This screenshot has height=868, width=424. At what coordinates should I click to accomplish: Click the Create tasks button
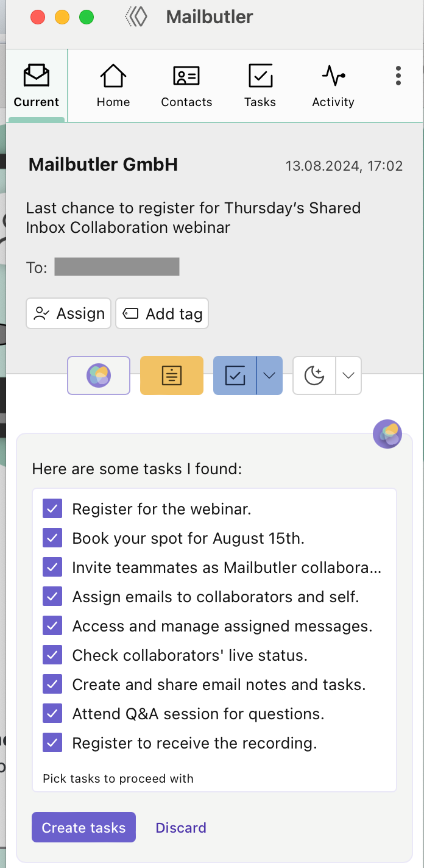coord(83,827)
